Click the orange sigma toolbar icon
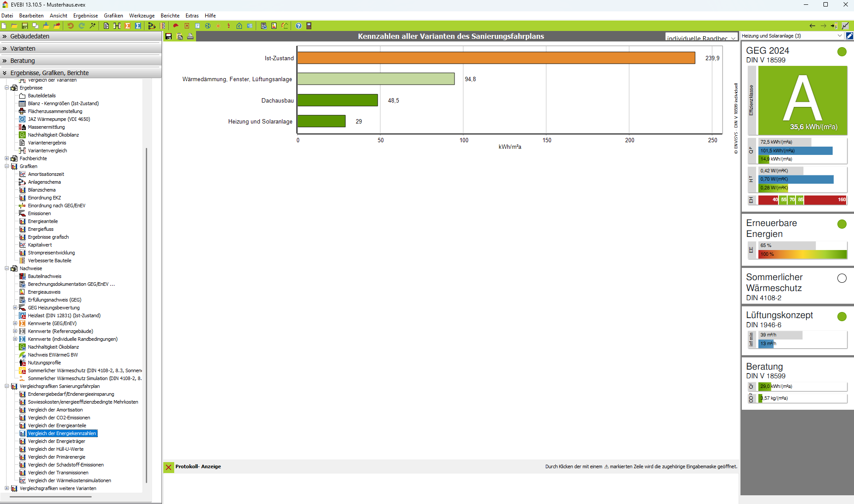This screenshot has height=504, width=854. (x=128, y=26)
